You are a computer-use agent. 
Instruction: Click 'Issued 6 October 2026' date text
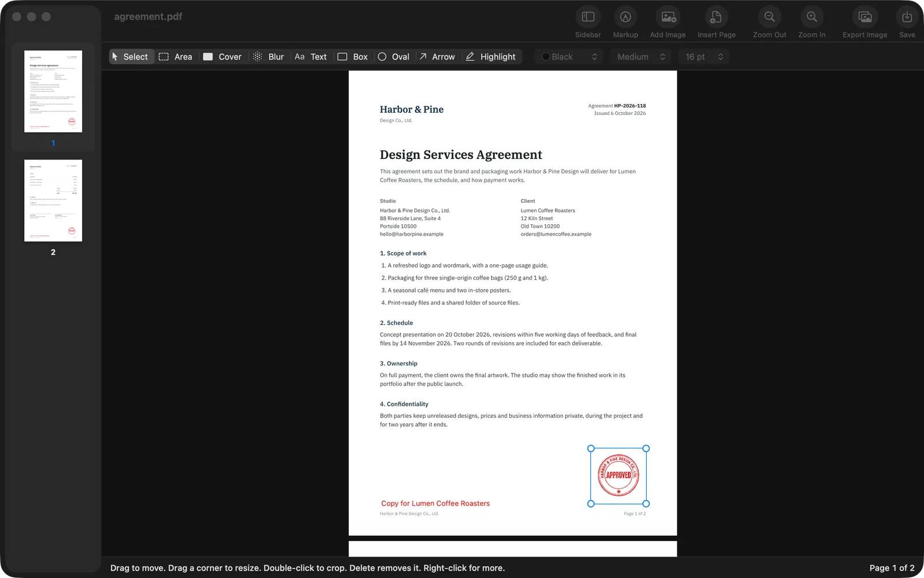click(620, 113)
